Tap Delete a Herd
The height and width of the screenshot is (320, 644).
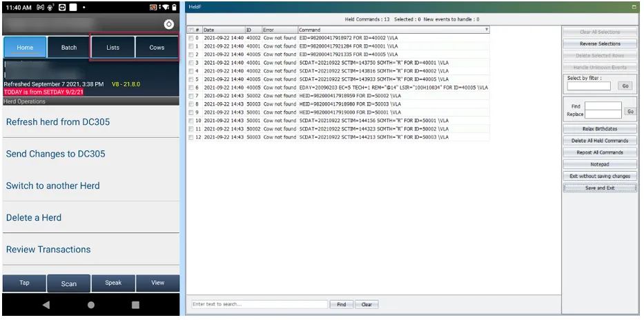[91, 217]
